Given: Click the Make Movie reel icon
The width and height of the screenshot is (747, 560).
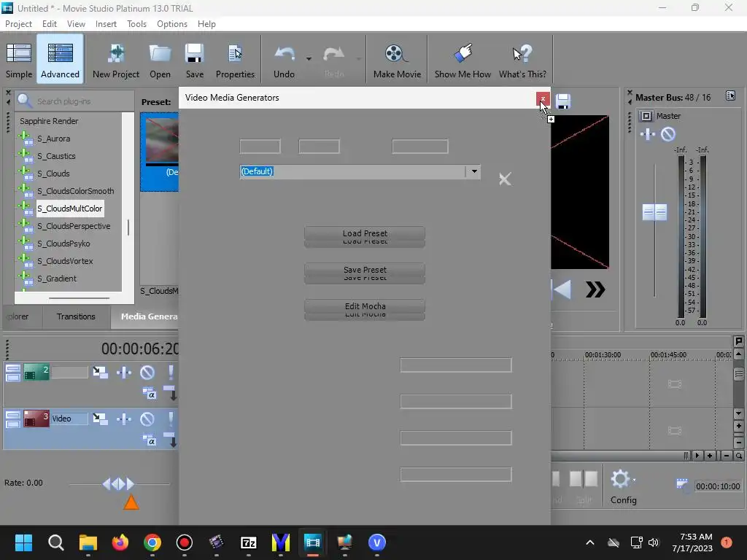Looking at the screenshot, I should point(396,53).
